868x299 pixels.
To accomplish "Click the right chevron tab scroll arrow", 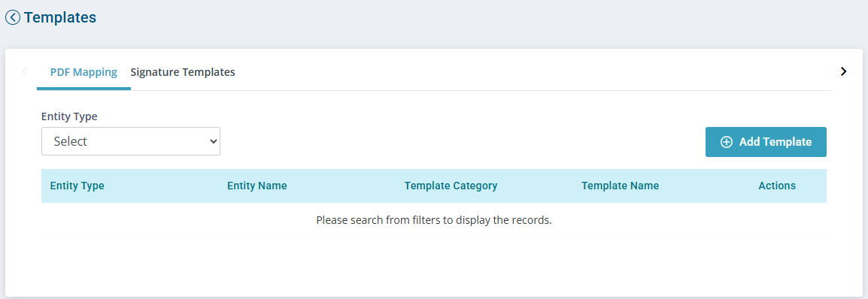I will coord(843,71).
